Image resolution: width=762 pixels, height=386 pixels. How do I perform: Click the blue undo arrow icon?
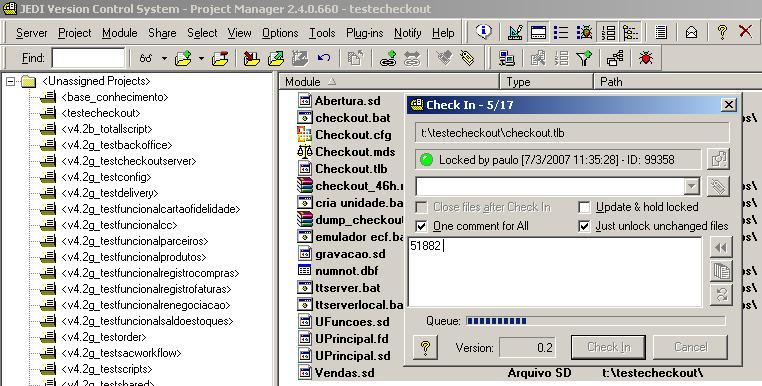[x=324, y=58]
